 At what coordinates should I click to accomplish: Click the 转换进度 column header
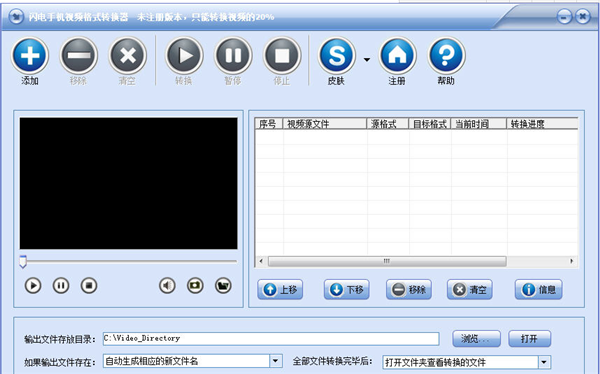coord(542,124)
